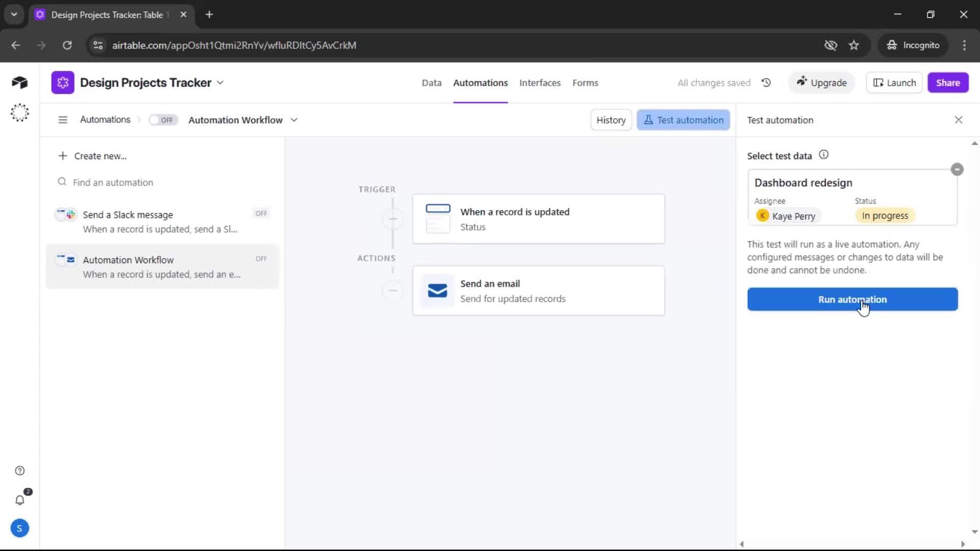Toggle the OFF status of Send a Slack message

pyautogui.click(x=261, y=214)
